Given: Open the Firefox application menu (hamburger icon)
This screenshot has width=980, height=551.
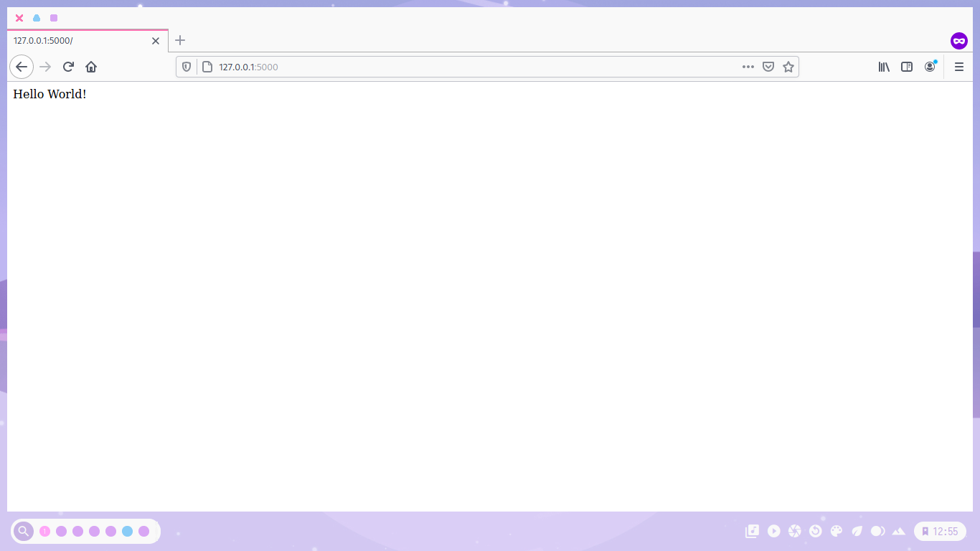Looking at the screenshot, I should tap(958, 67).
